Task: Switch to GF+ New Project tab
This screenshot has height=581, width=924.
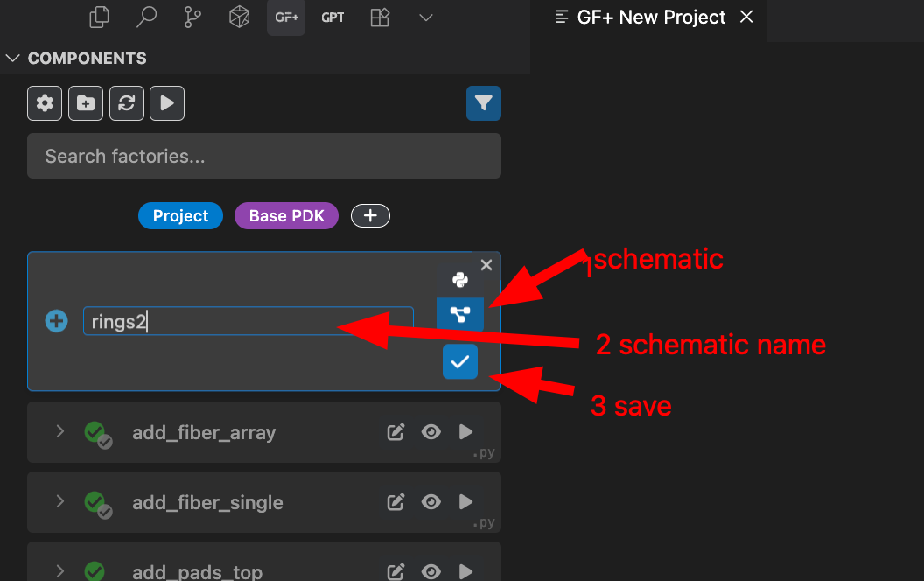Action: pyautogui.click(x=652, y=17)
